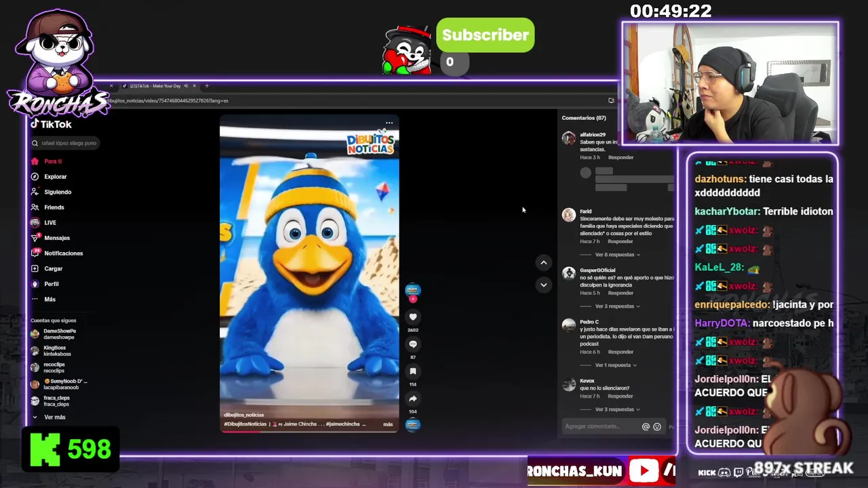Image resolution: width=868 pixels, height=488 pixels.
Task: Expand Ver 3 respuestas under GasperGOficial
Action: coord(617,306)
